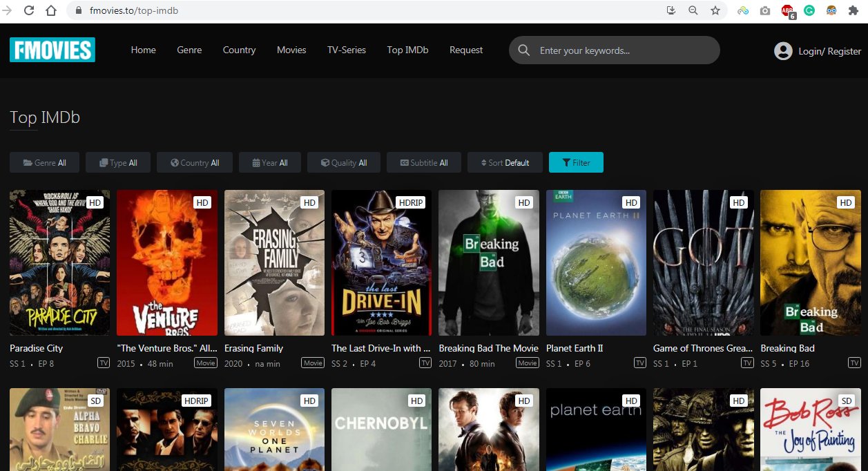Image resolution: width=868 pixels, height=471 pixels.
Task: Open the Sort Default dropdown
Action: [x=505, y=162]
